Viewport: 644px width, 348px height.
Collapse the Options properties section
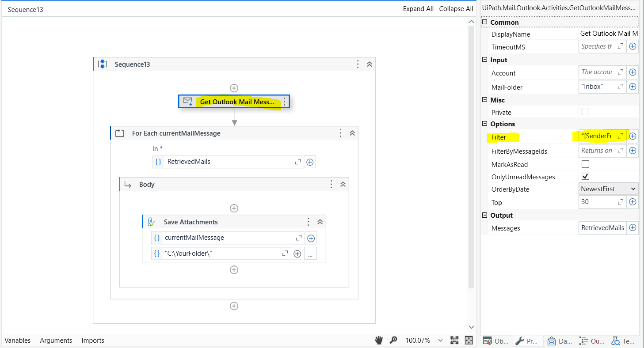point(485,124)
